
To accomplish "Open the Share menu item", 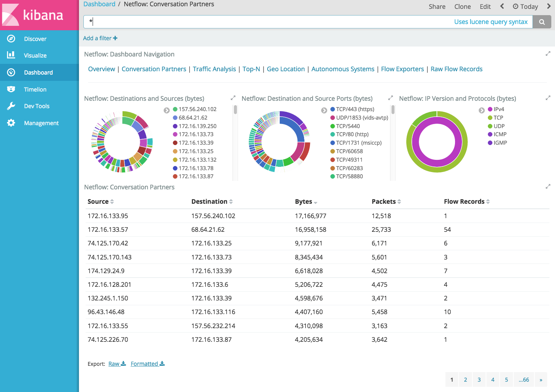I will [437, 7].
